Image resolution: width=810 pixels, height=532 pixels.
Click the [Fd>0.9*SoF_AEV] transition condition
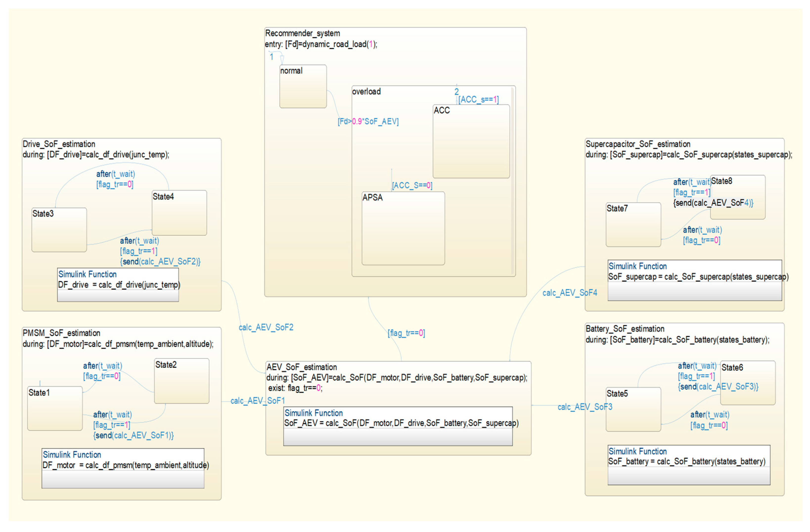coord(368,121)
